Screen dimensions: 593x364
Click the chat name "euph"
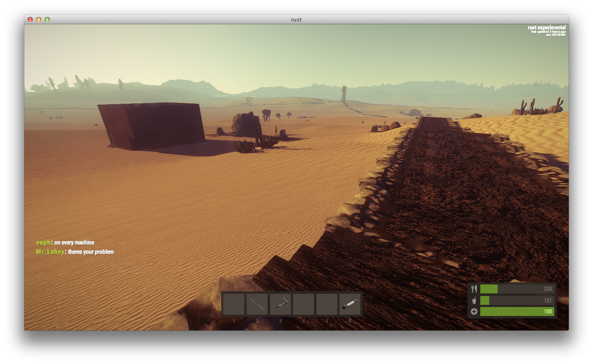43,242
